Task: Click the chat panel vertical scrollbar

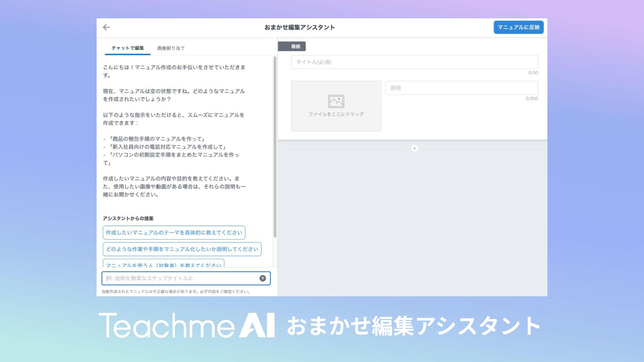Action: [275, 147]
